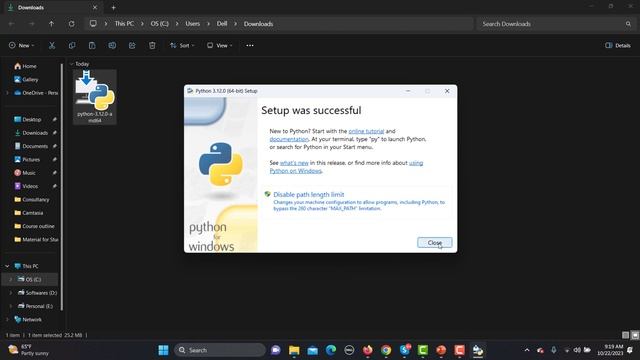The height and width of the screenshot is (360, 640).
Task: Open the Desktop quick access folder
Action: click(x=32, y=120)
